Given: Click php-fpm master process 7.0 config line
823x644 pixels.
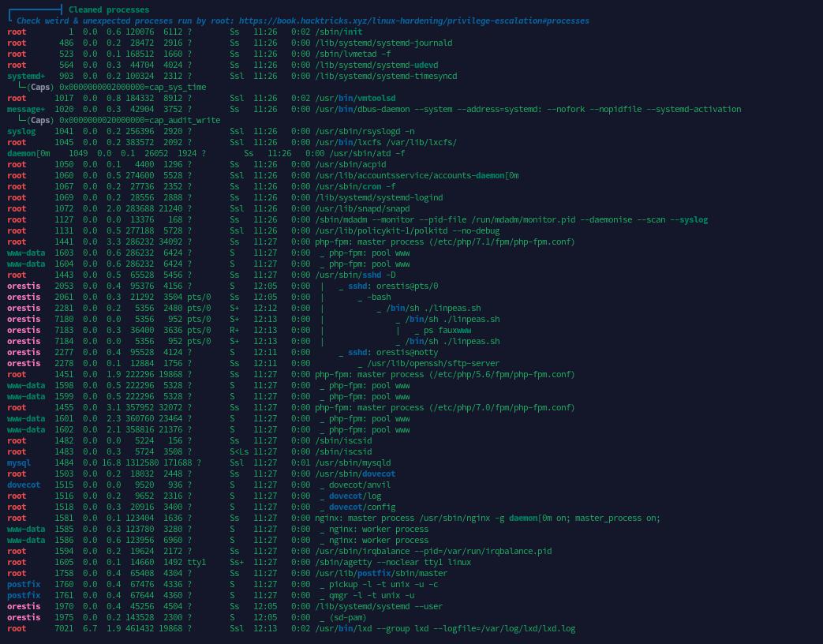Looking at the screenshot, I should point(445,407).
